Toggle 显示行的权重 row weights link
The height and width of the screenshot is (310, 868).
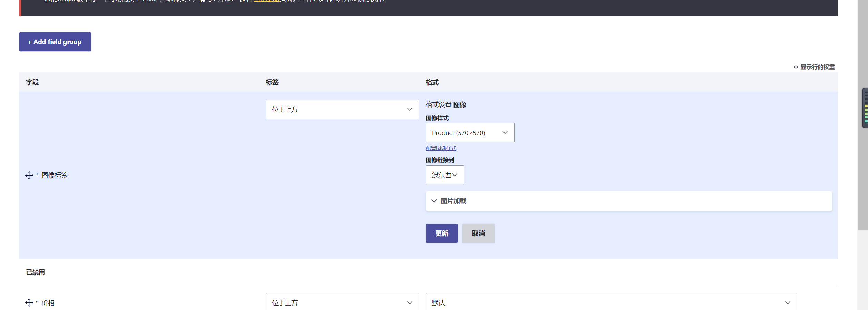pos(814,67)
